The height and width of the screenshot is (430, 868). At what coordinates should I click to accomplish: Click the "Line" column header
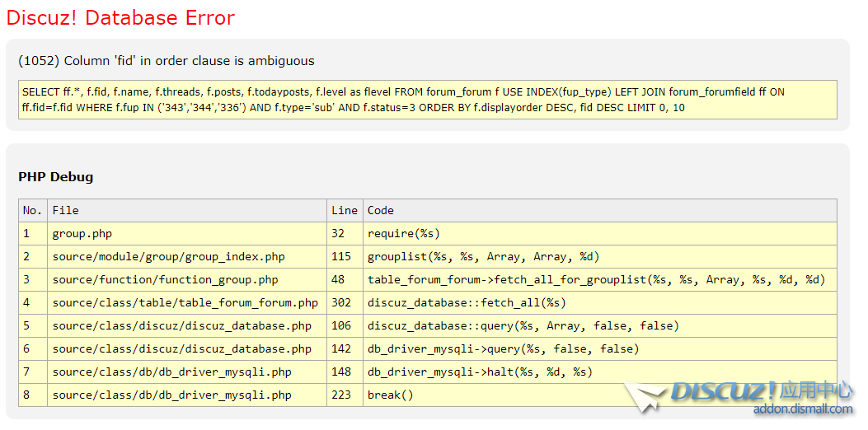click(344, 210)
